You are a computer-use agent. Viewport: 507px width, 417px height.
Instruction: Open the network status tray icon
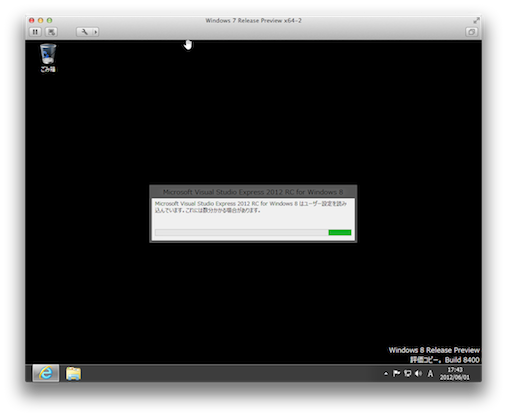click(407, 373)
